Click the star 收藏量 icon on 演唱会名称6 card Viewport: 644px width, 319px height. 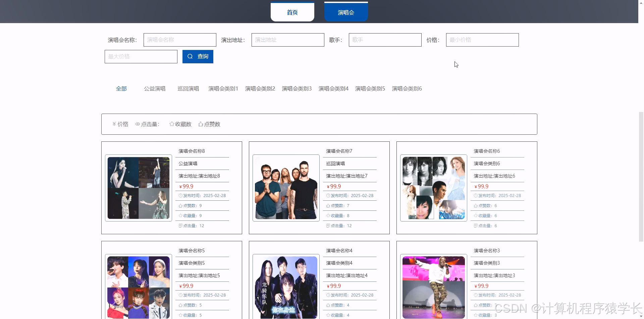click(x=476, y=215)
